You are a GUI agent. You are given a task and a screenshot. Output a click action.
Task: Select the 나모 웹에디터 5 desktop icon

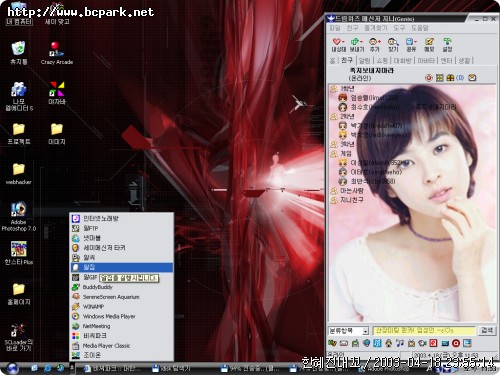pyautogui.click(x=19, y=96)
